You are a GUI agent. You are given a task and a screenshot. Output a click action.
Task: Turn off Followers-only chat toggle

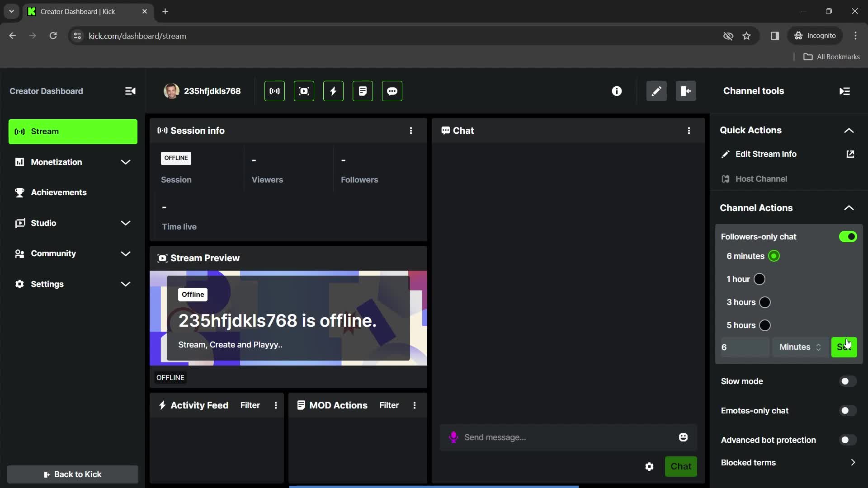click(848, 237)
